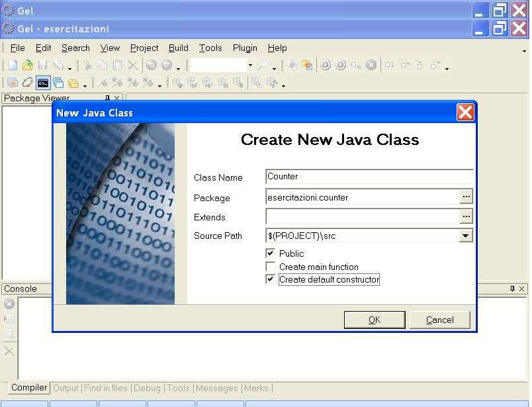The width and height of the screenshot is (532, 407).
Task: Open the toolbar search combo box dropdown
Action: [x=249, y=65]
